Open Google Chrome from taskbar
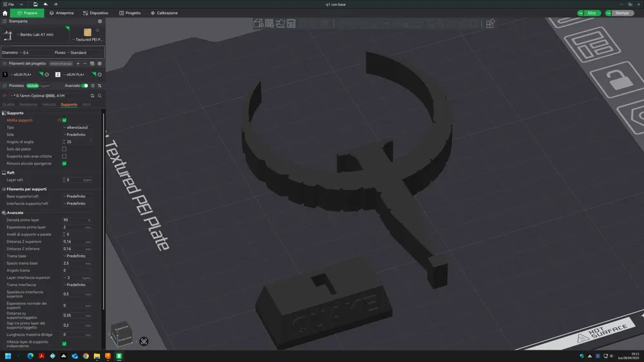The width and height of the screenshot is (644, 362). click(x=86, y=356)
